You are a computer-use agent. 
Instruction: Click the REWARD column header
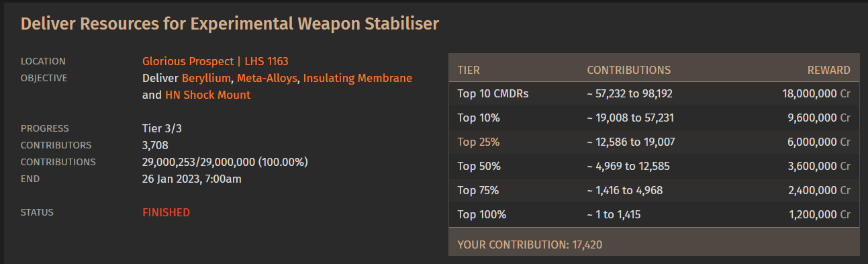pyautogui.click(x=828, y=70)
